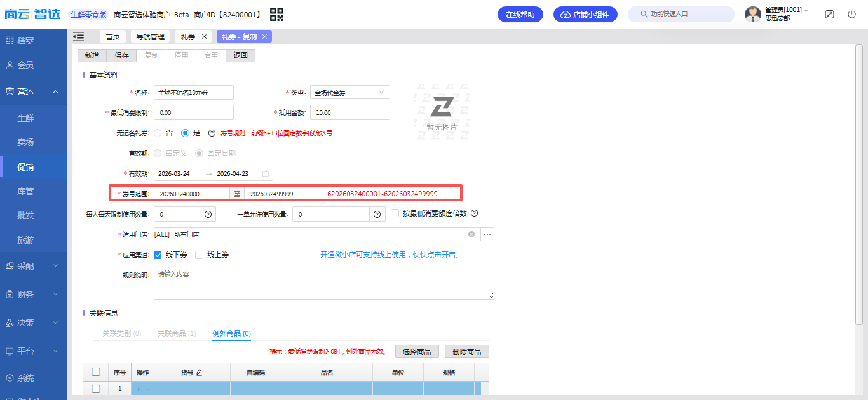Open the 类型 dropdown for coupon type
Viewport: 868px width, 400px height.
(349, 93)
